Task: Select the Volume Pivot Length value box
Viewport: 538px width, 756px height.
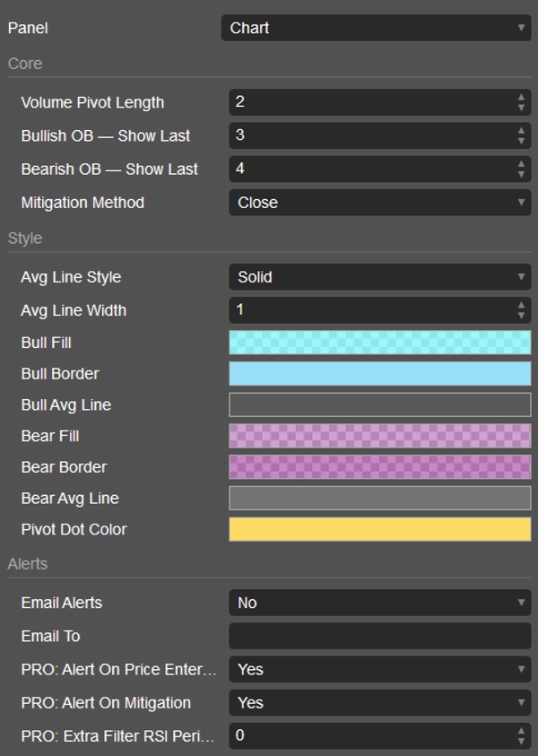Action: [359, 102]
